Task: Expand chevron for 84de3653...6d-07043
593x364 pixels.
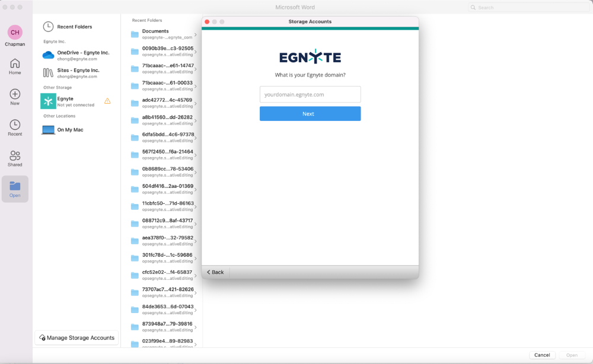Action: (196, 310)
